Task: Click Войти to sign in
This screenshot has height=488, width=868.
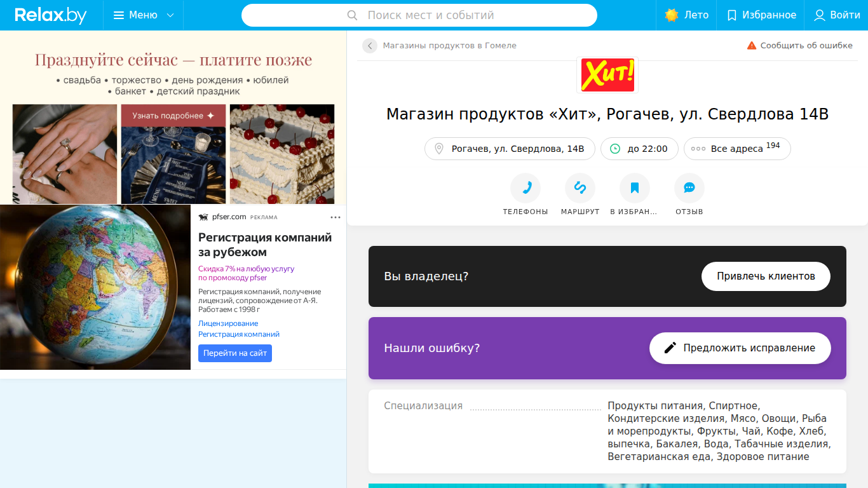Action: 837,15
